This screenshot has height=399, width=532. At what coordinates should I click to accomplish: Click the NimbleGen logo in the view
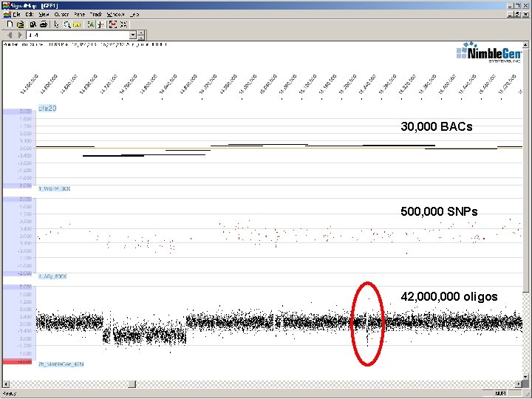click(x=489, y=52)
